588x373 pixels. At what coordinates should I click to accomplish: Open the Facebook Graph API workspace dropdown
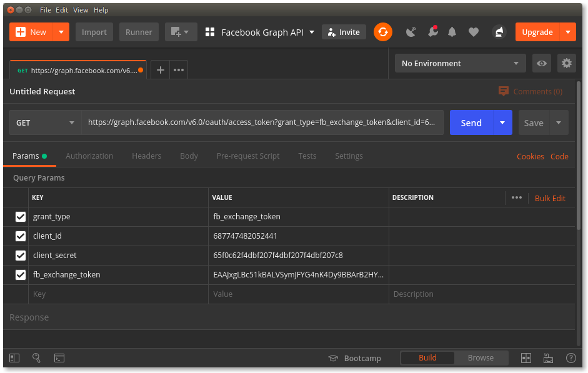coord(267,32)
